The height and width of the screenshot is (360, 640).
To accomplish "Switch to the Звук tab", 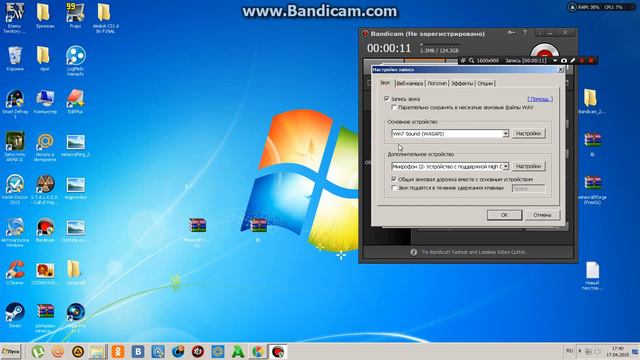I will click(385, 83).
